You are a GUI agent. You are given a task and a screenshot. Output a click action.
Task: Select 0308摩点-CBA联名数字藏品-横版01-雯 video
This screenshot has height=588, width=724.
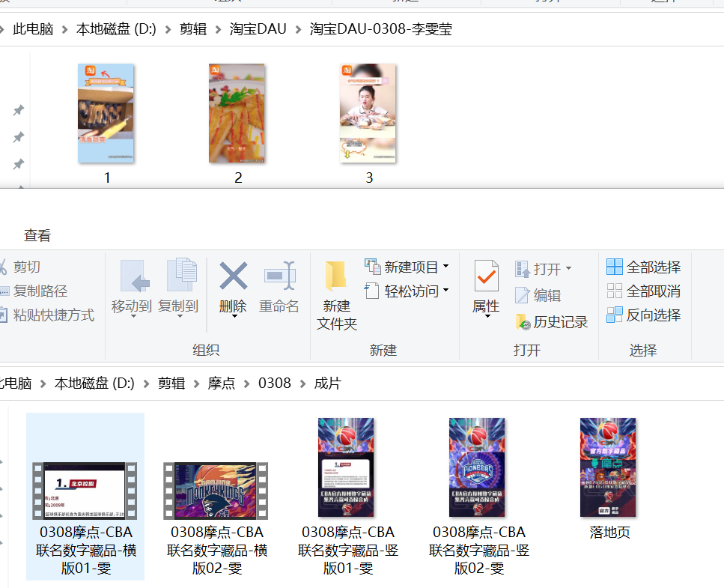tap(85, 497)
